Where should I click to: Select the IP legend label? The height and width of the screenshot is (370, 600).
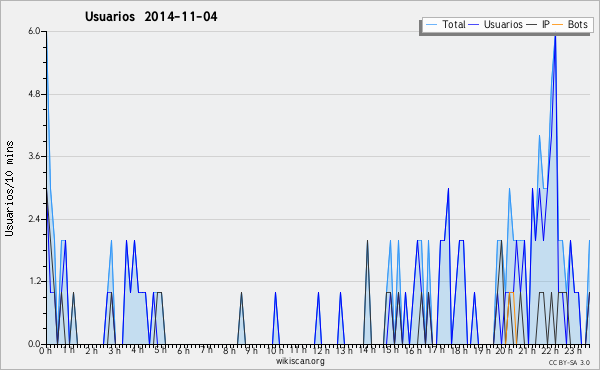pos(546,24)
